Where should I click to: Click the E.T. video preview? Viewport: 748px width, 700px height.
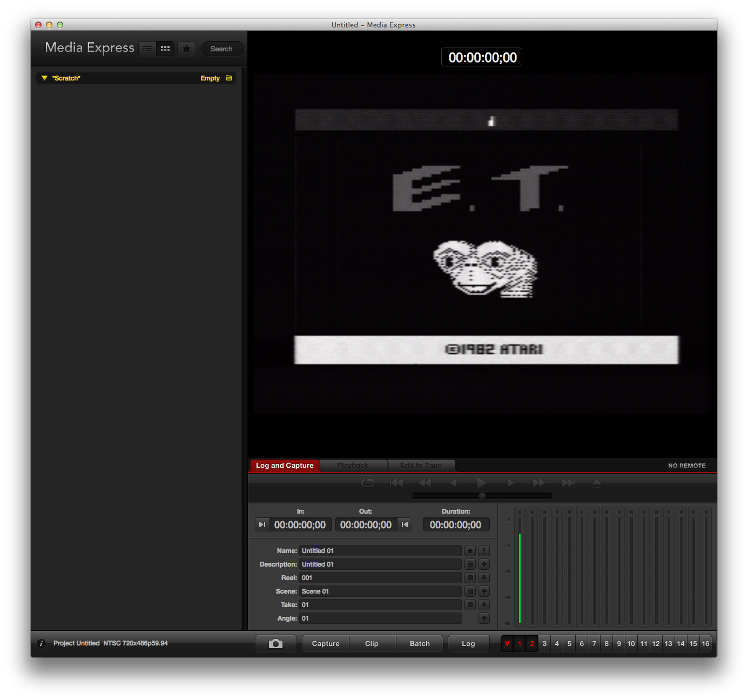pos(482,244)
